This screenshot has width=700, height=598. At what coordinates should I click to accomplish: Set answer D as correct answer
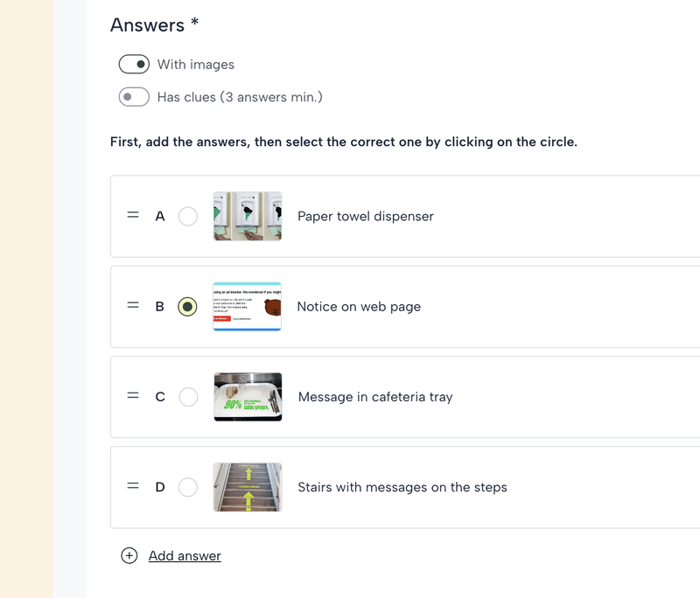pos(188,487)
